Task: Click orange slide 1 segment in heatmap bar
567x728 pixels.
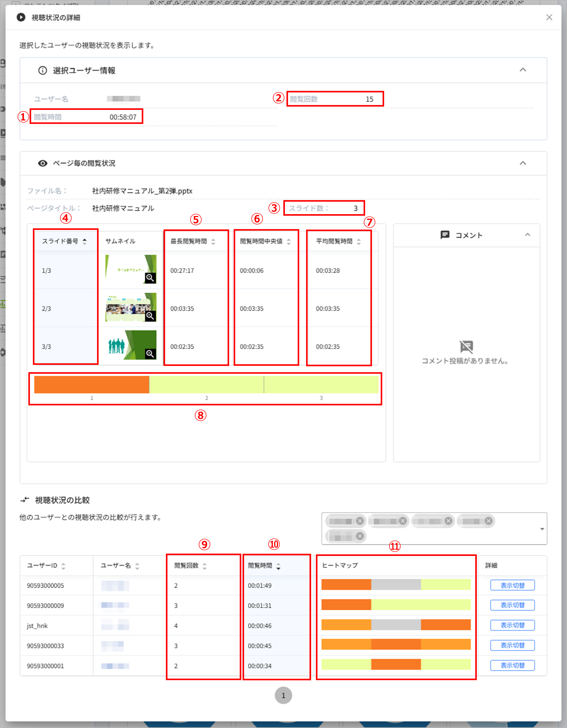Action: pyautogui.click(x=92, y=385)
